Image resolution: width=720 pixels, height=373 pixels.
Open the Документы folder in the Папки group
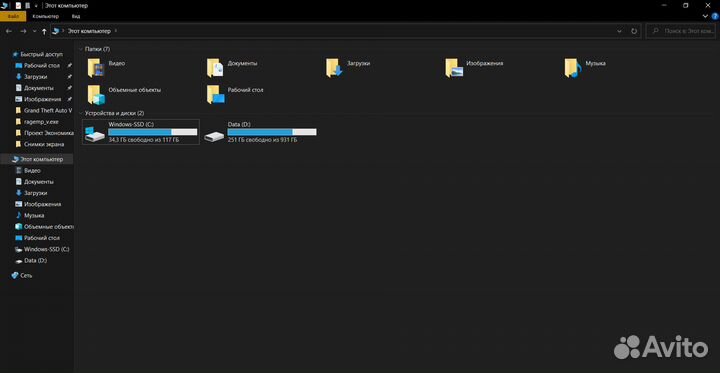[x=232, y=68]
